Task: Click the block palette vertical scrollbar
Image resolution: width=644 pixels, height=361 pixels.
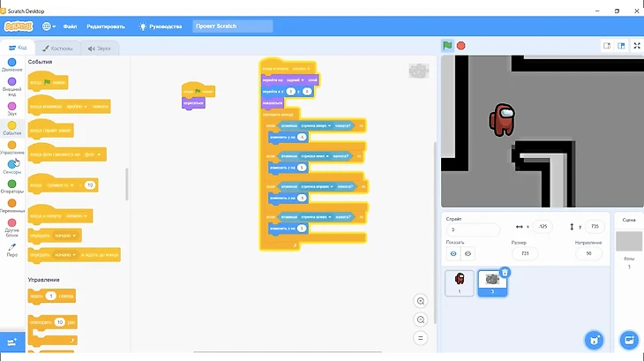Action: coord(127,185)
